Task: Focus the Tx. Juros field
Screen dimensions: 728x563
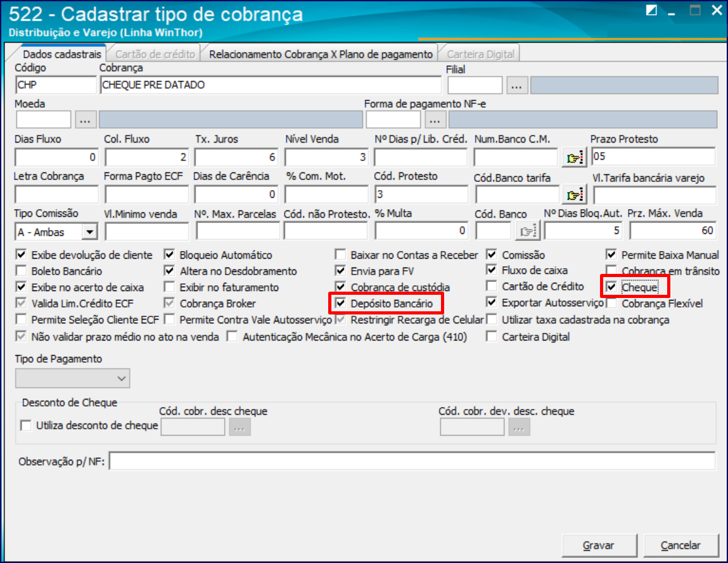Action: click(x=236, y=157)
